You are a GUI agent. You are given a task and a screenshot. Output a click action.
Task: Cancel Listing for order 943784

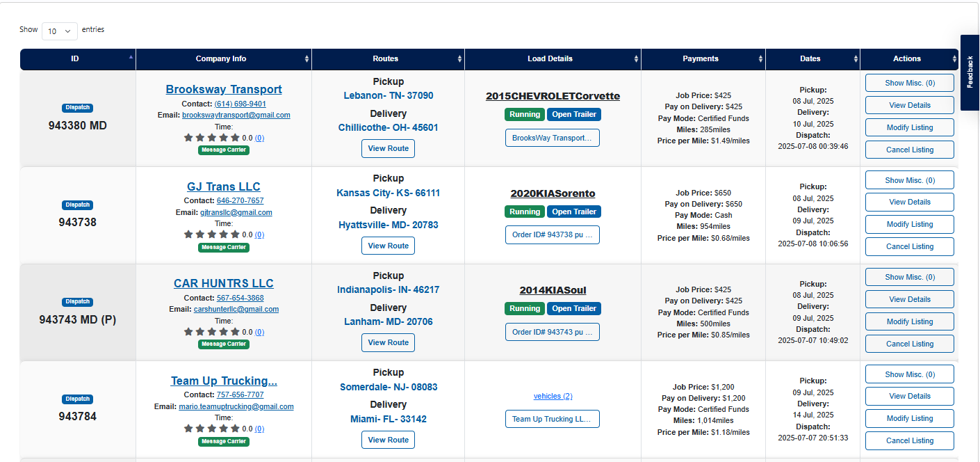pyautogui.click(x=910, y=440)
